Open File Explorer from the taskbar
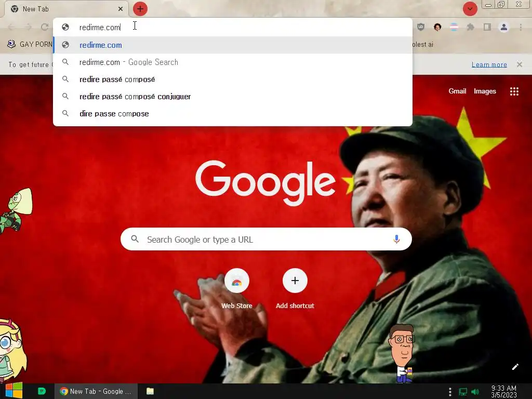 [x=150, y=391]
